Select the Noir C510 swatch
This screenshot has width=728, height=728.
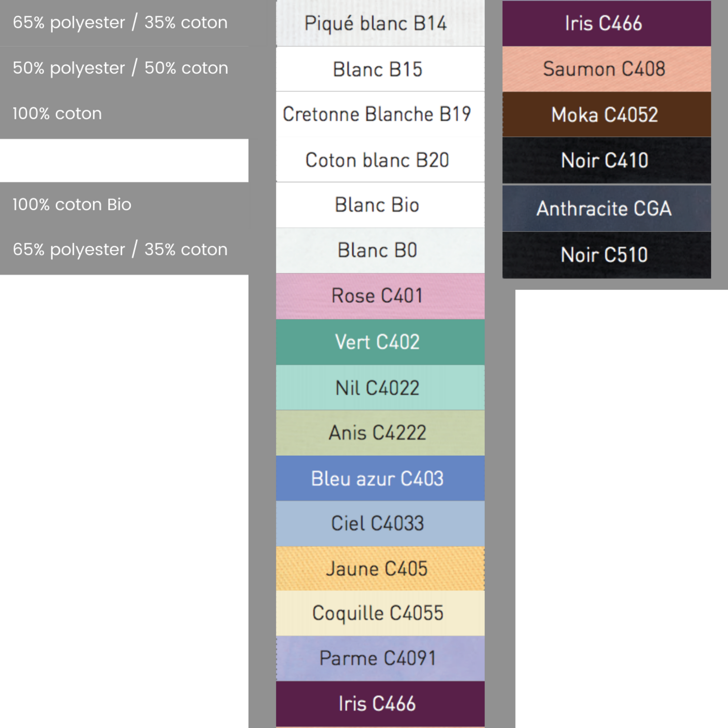606,255
